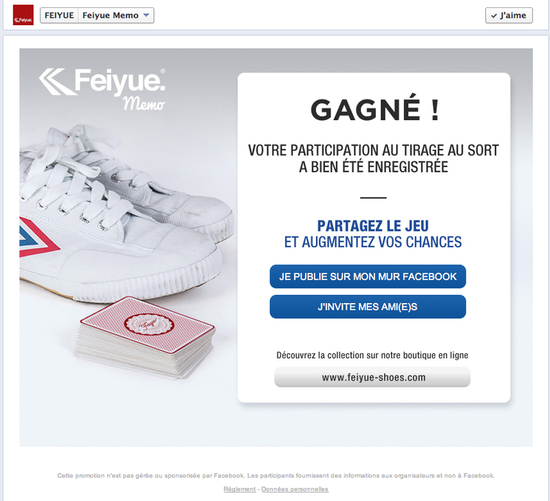
Task: Select the FEIYUE page tab
Action: (x=59, y=15)
